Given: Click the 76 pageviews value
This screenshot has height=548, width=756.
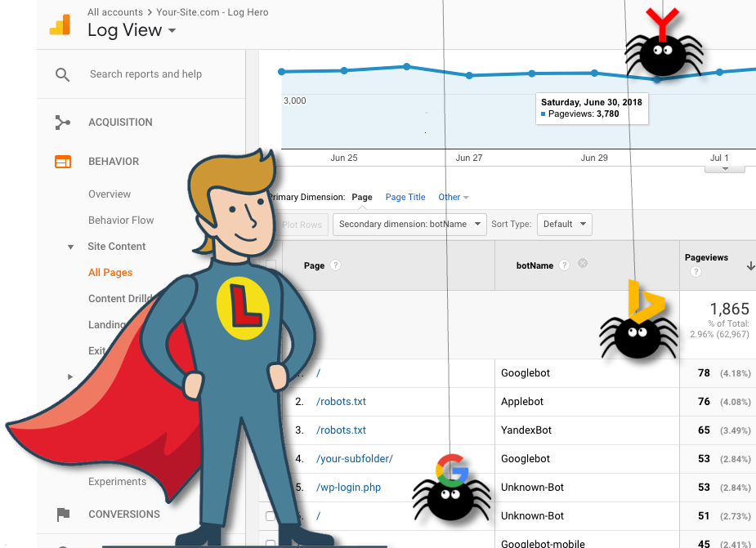Looking at the screenshot, I should click(704, 402).
